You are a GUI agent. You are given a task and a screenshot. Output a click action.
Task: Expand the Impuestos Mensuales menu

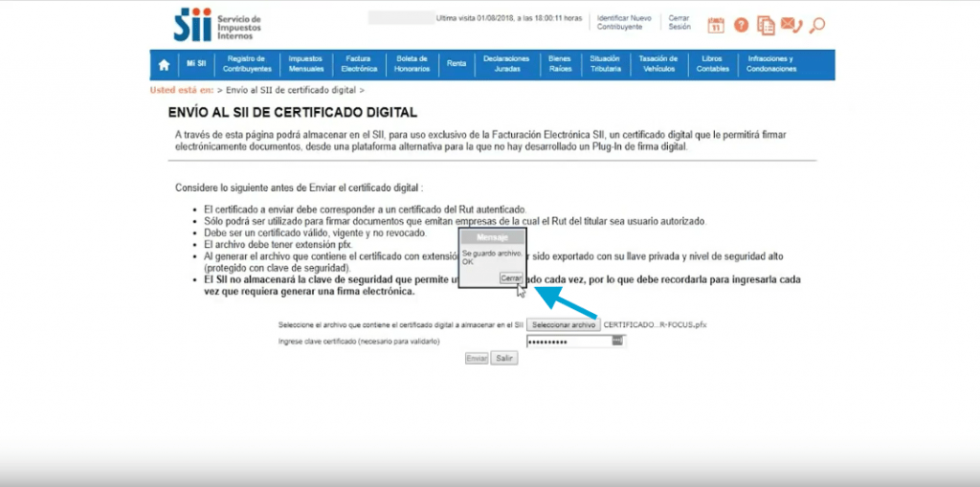click(305, 64)
